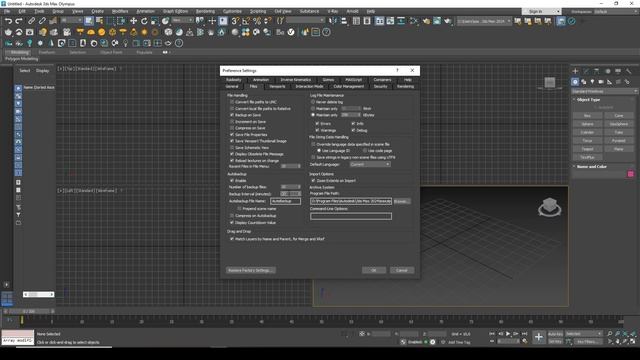Click the Go to Start playback icon
The width and height of the screenshot is (640, 360).
point(492,334)
